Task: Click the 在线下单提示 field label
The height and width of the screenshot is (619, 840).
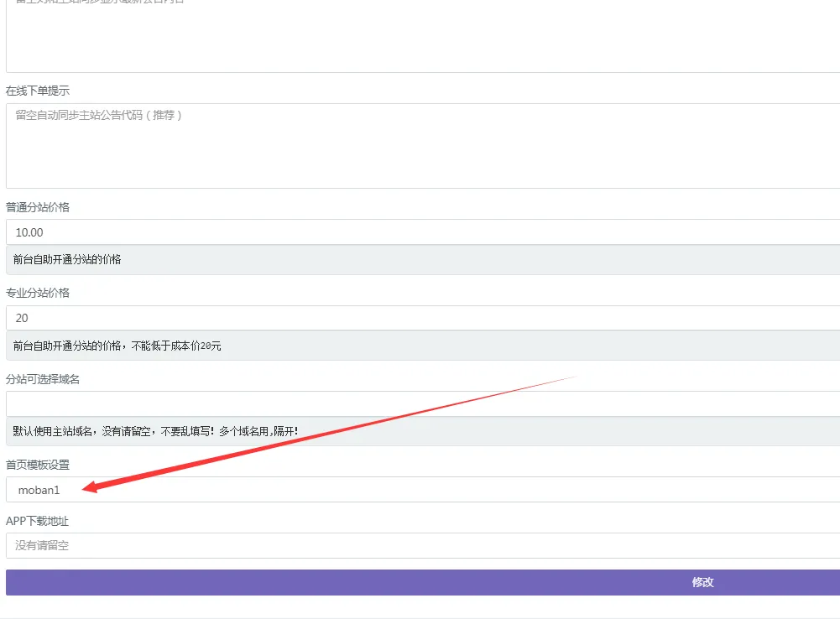Action: click(x=38, y=91)
